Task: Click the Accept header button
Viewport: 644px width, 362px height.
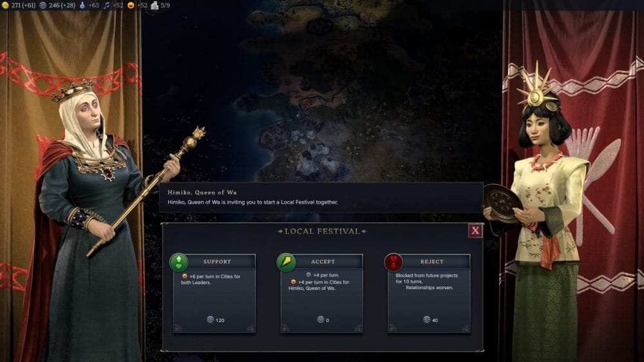Action: point(323,262)
